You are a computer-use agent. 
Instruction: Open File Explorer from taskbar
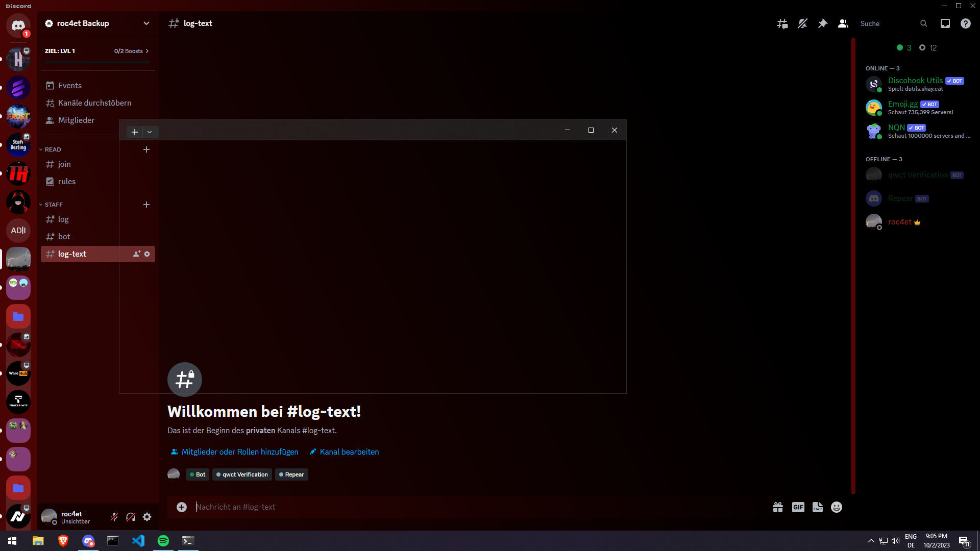(38, 541)
